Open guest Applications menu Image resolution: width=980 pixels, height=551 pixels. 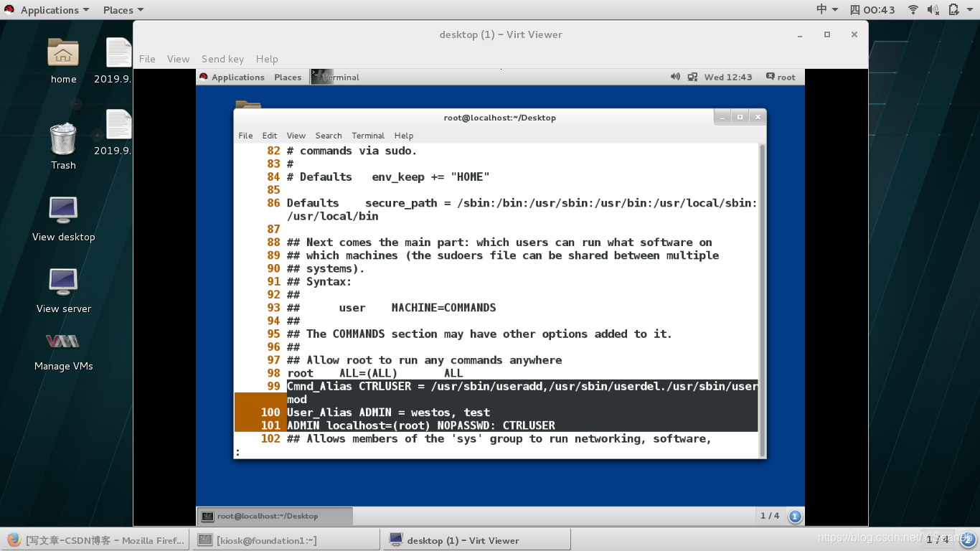click(237, 77)
